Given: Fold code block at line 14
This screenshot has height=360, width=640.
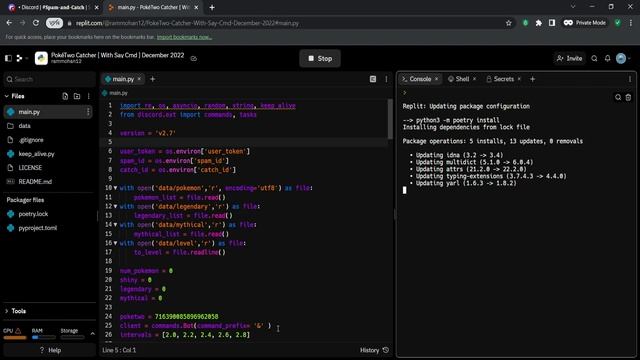Looking at the screenshot, I should click(x=116, y=224).
